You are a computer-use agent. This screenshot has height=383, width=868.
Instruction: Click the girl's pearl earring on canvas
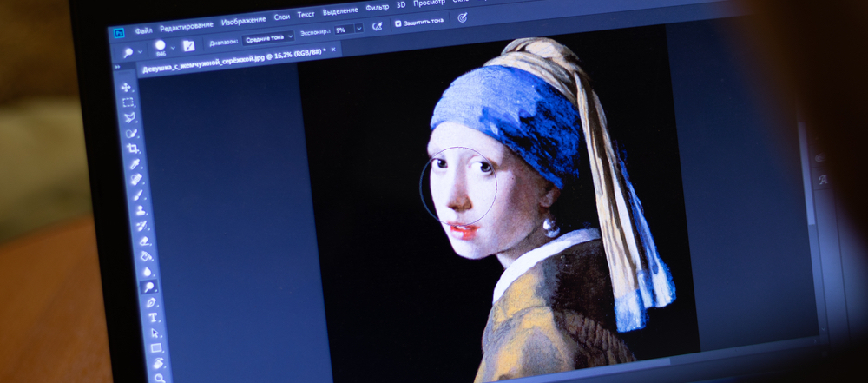coord(550,227)
